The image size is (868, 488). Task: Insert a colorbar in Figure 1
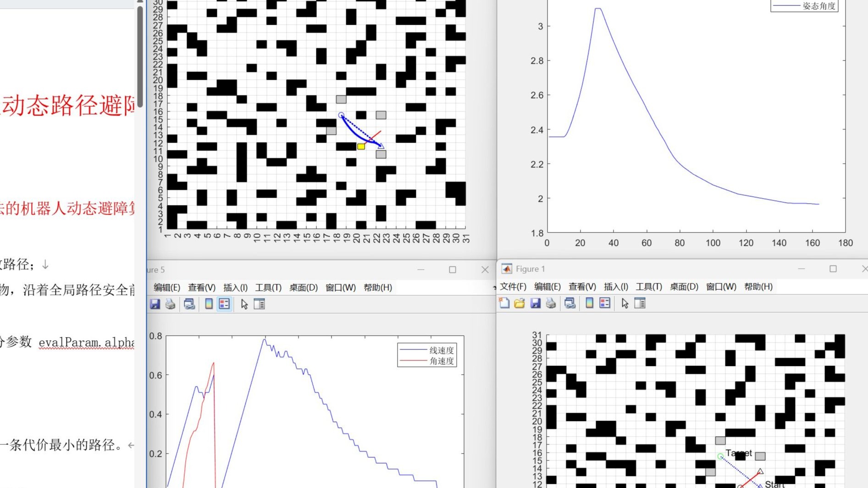pos(589,303)
